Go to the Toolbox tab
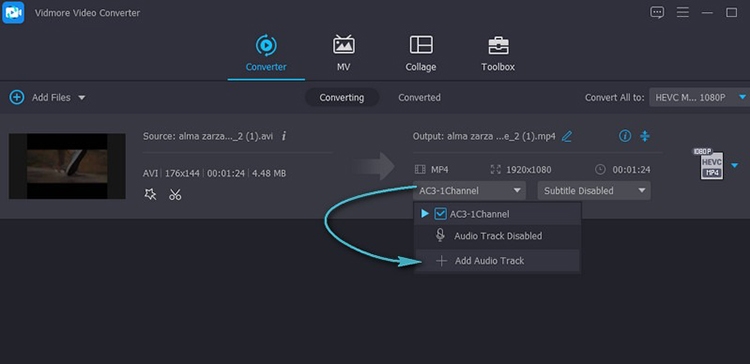This screenshot has height=364, width=750. point(498,54)
